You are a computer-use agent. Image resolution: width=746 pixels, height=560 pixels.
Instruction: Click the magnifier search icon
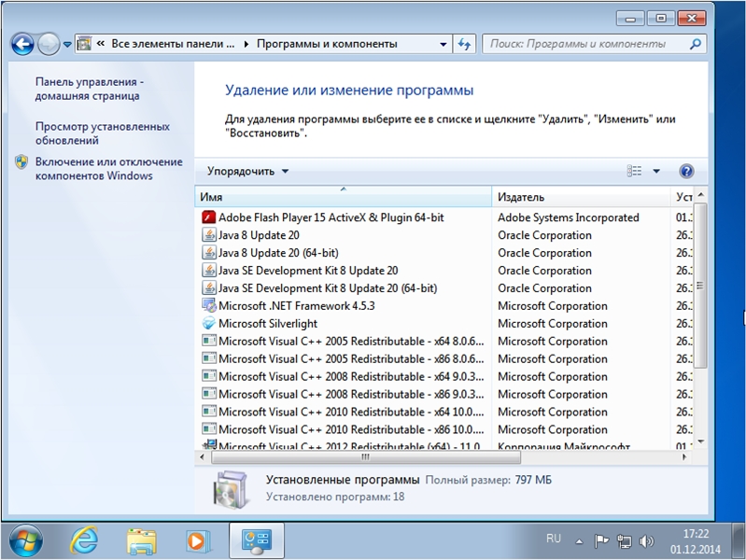[695, 44]
